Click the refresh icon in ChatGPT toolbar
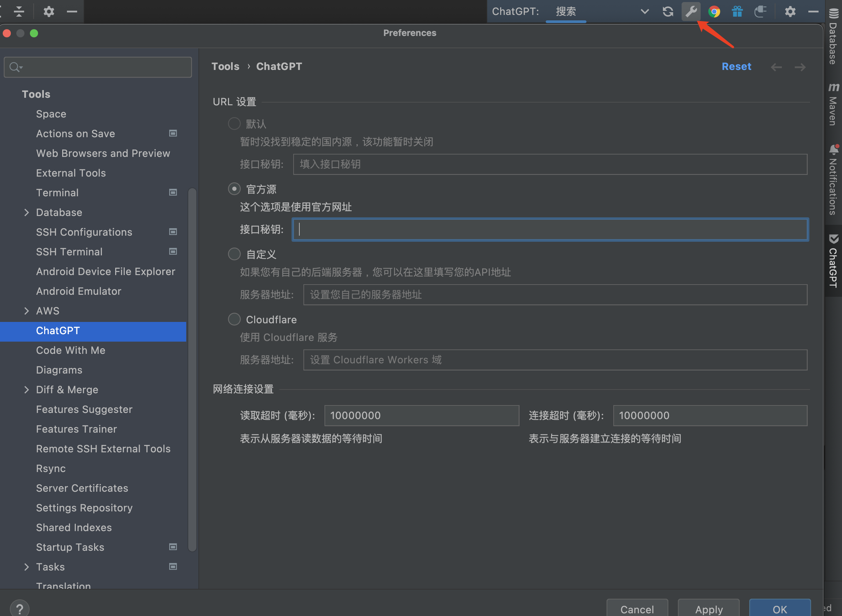Image resolution: width=842 pixels, height=616 pixels. (668, 12)
